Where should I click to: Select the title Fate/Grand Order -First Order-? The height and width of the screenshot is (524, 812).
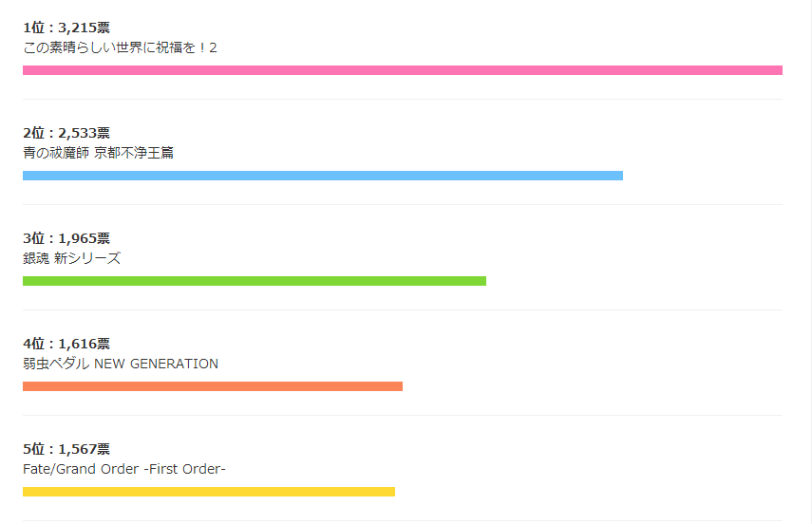124,469
